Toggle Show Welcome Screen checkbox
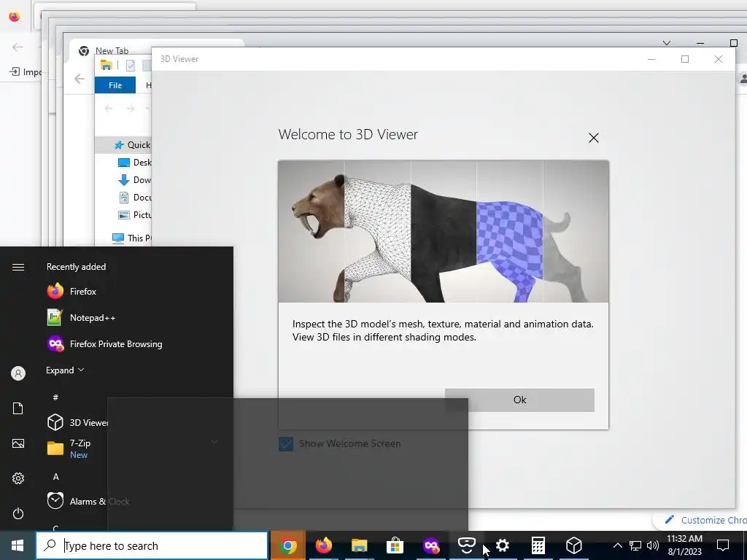Screen dimensions: 747x560 (286, 444)
